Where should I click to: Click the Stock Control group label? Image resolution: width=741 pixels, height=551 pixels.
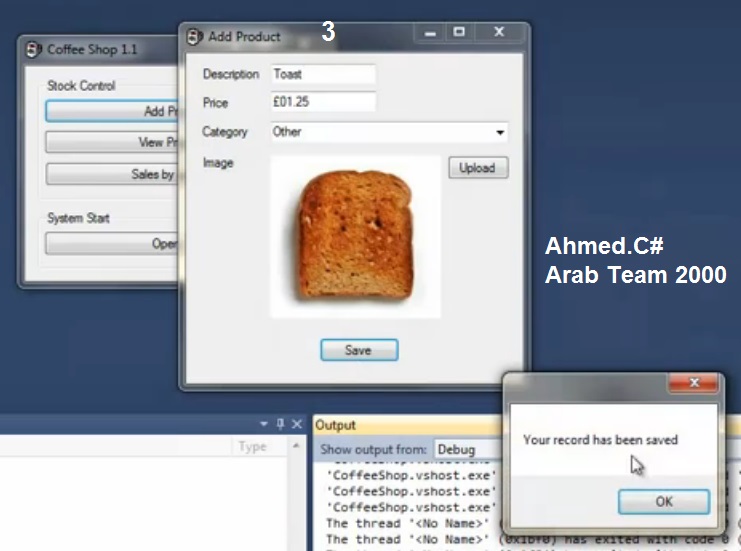(81, 86)
